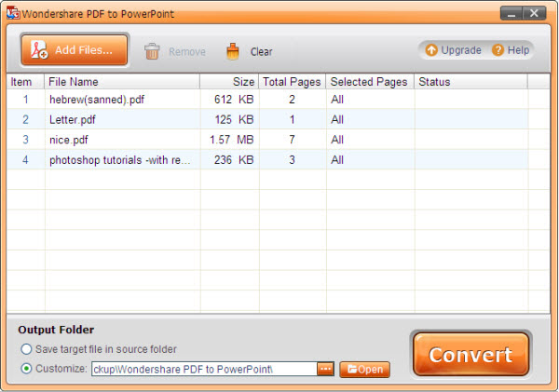The image size is (559, 392).
Task: Click the output folder path field
Action: pos(204,369)
